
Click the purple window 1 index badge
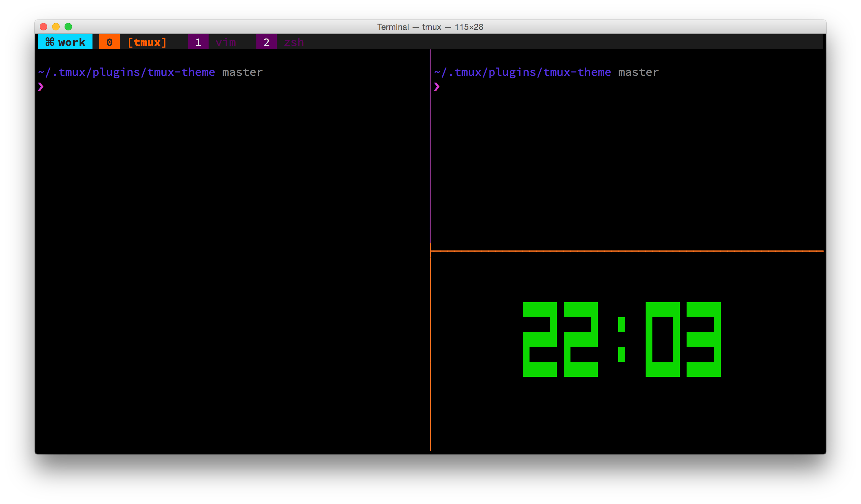[198, 42]
